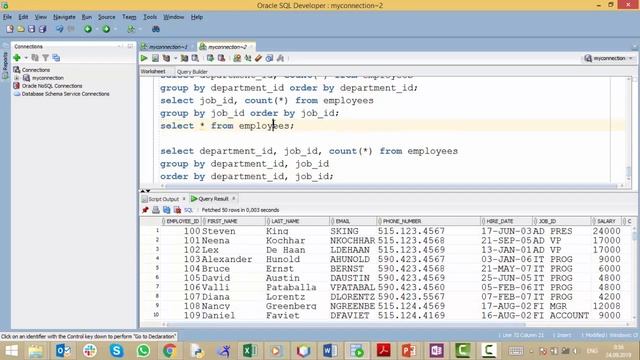Sort by the FIRST_NAME column header
This screenshot has width=640, height=360.
233,221
